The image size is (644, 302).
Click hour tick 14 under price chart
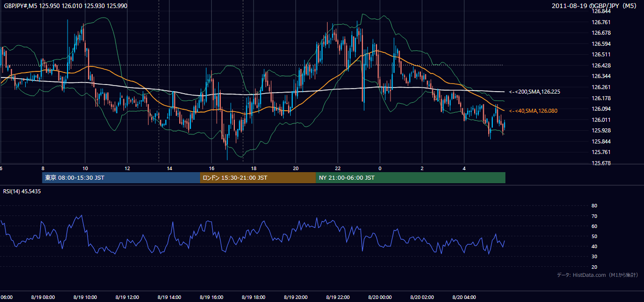click(x=169, y=169)
